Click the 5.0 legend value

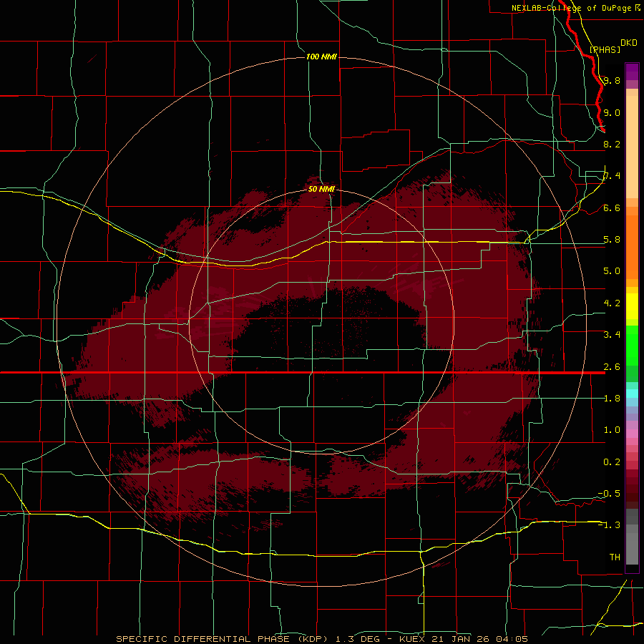point(612,271)
